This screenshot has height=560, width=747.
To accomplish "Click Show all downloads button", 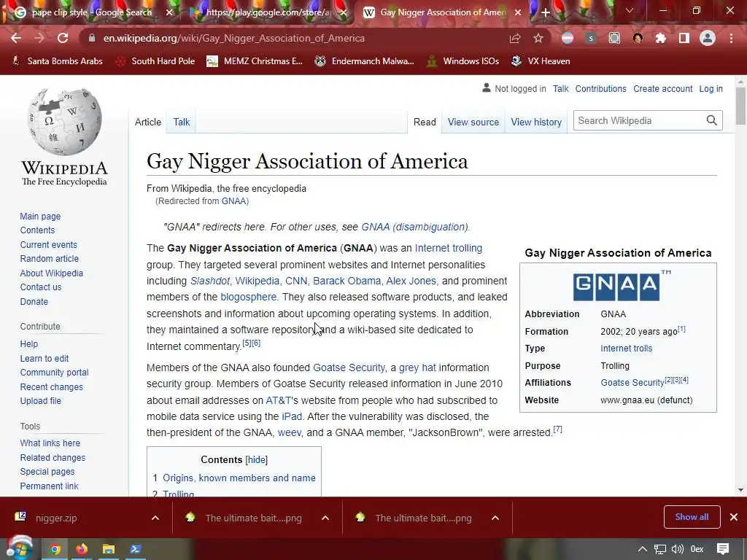I will [692, 517].
